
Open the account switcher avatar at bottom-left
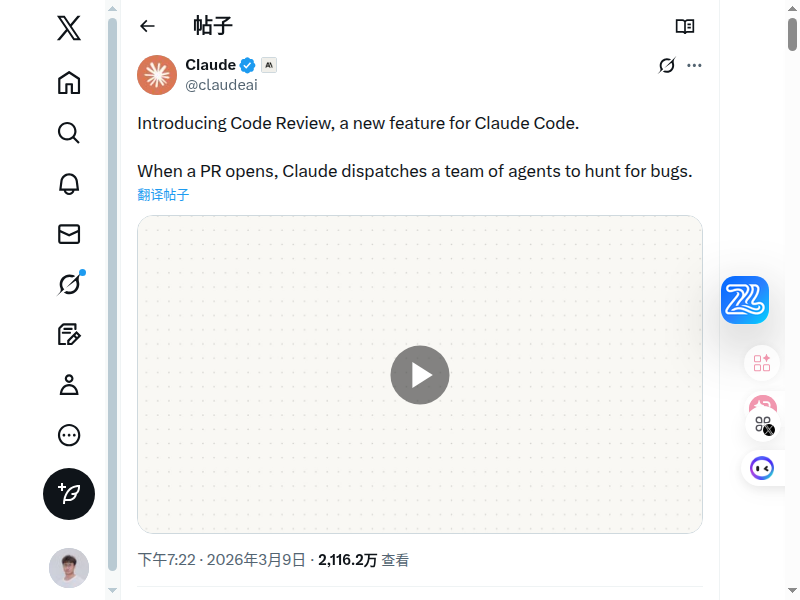pos(69,568)
